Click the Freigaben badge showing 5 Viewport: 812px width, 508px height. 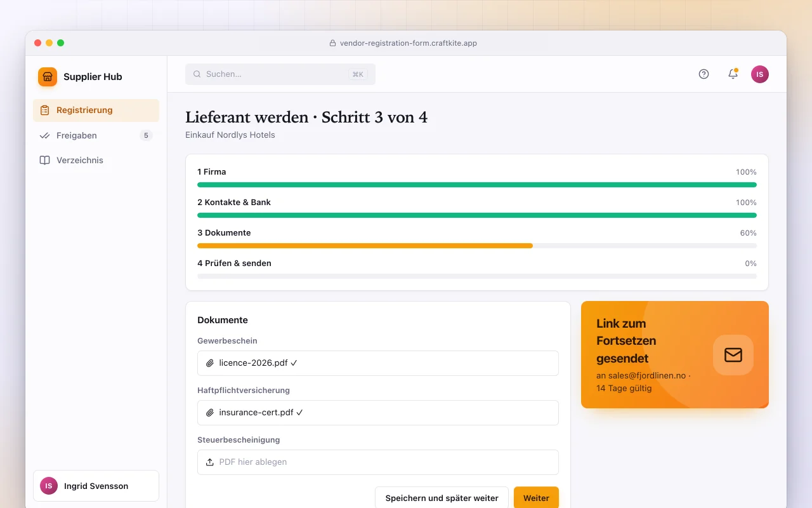tap(146, 135)
